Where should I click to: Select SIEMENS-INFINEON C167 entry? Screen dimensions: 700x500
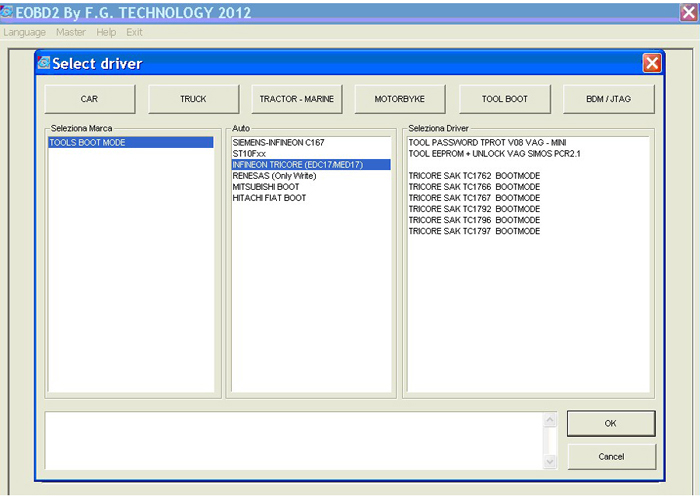(311, 142)
